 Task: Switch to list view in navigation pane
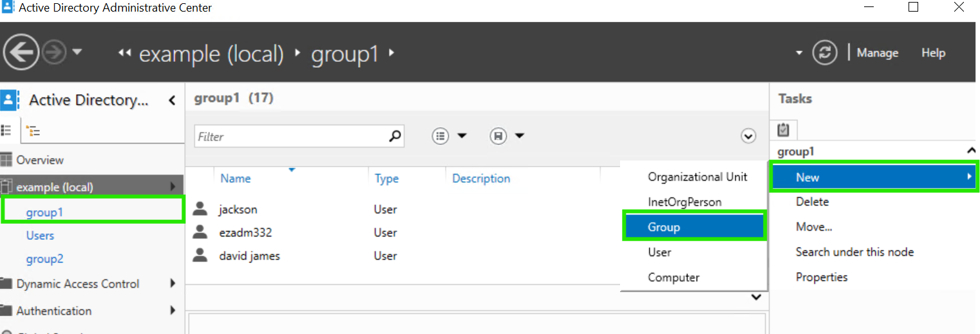[6, 130]
